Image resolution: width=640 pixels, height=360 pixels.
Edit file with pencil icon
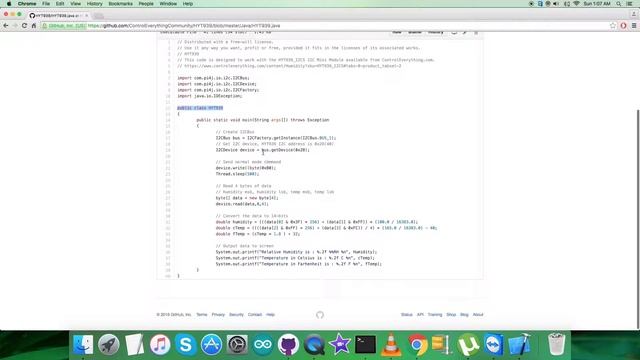(464, 32)
